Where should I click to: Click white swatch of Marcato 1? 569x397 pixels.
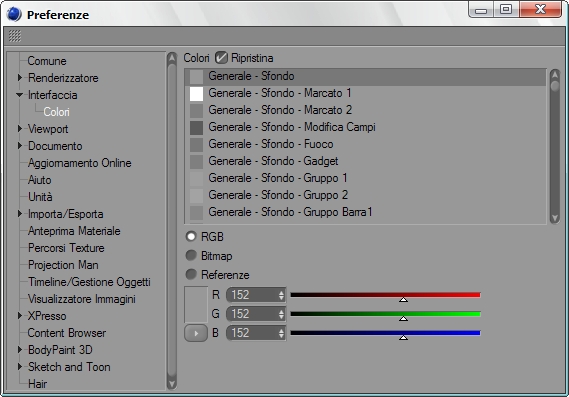tap(196, 94)
